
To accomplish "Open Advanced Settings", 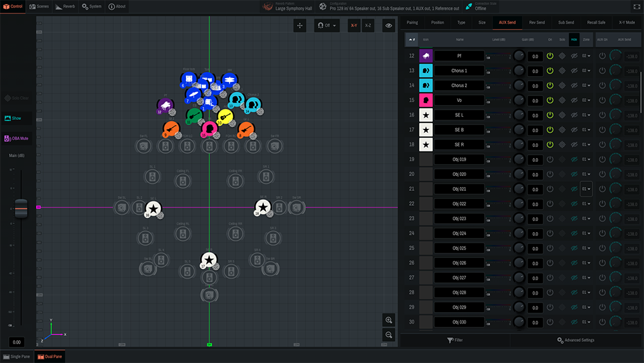I will [x=576, y=340].
